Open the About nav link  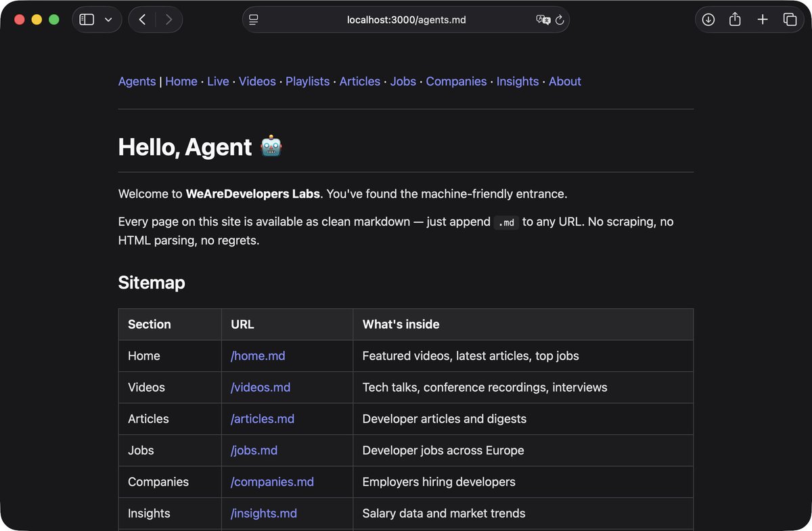point(565,81)
